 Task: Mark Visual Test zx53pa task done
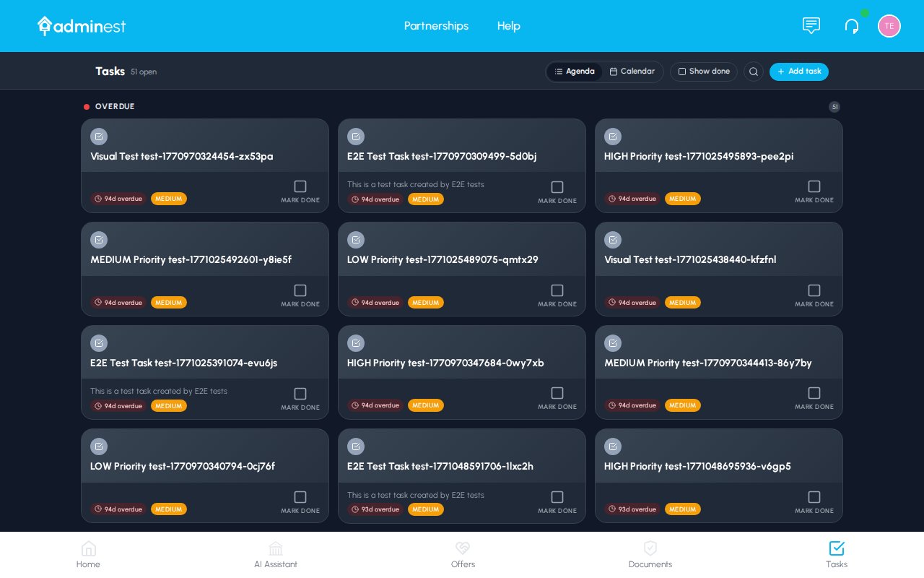click(x=300, y=186)
